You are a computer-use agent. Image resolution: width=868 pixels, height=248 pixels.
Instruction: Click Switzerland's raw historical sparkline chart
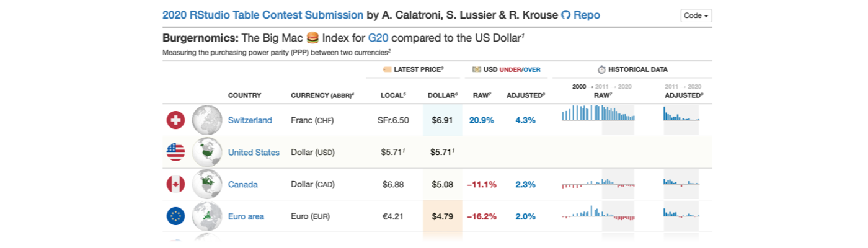pos(598,113)
